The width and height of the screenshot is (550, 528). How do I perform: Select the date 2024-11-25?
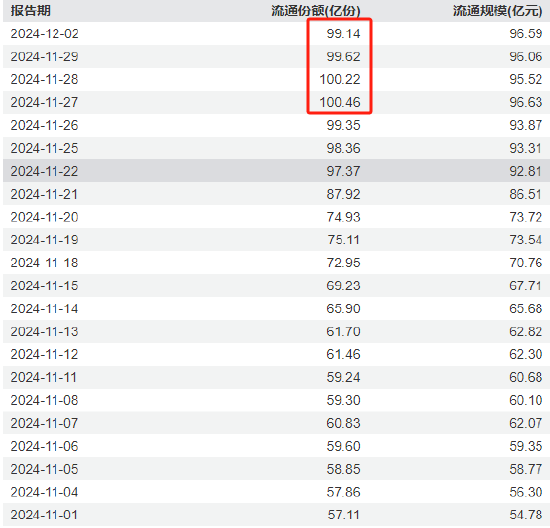[45, 148]
